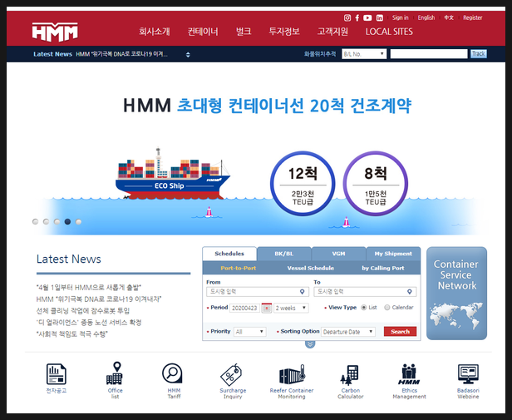This screenshot has width=512, height=420.
Task: Open news '디 얼라이언스 중동 노선 서비스 확정'
Action: coord(89,323)
